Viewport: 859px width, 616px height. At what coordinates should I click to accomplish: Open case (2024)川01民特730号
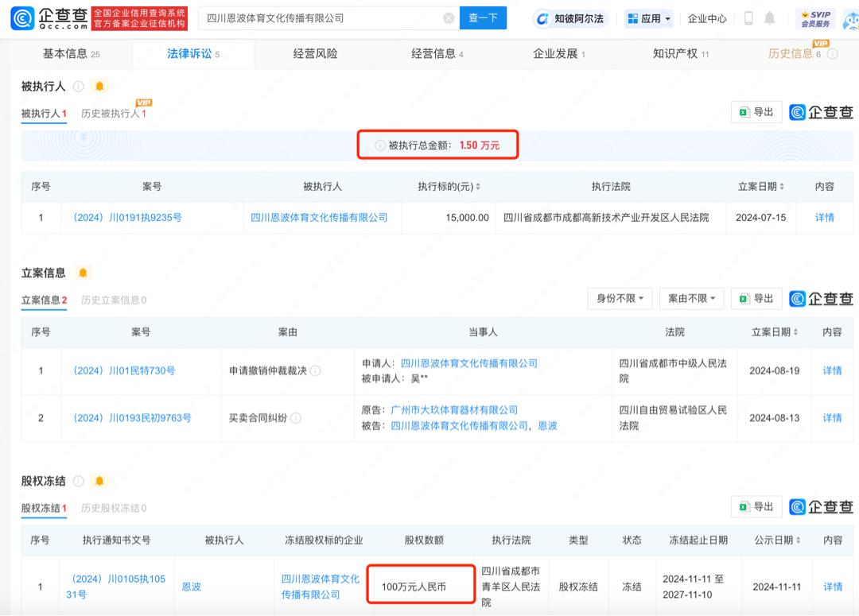124,370
